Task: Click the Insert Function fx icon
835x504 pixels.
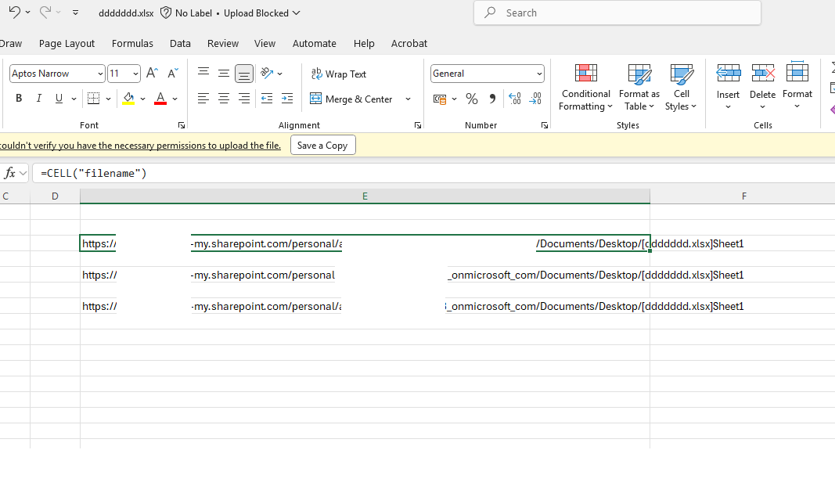Action: tap(9, 173)
